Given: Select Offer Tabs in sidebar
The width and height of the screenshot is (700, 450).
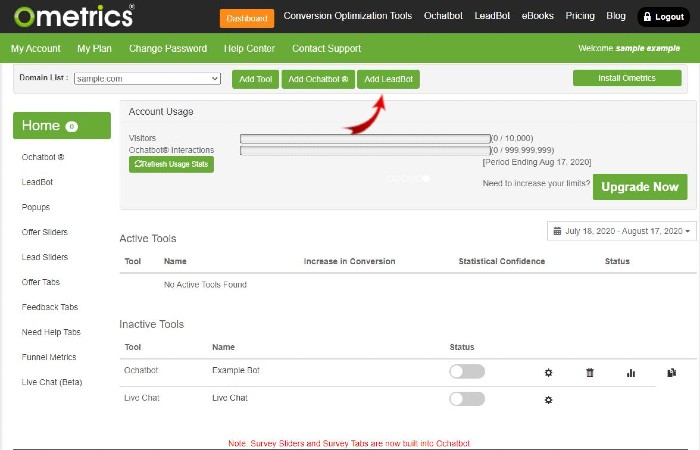Looking at the screenshot, I should (41, 282).
